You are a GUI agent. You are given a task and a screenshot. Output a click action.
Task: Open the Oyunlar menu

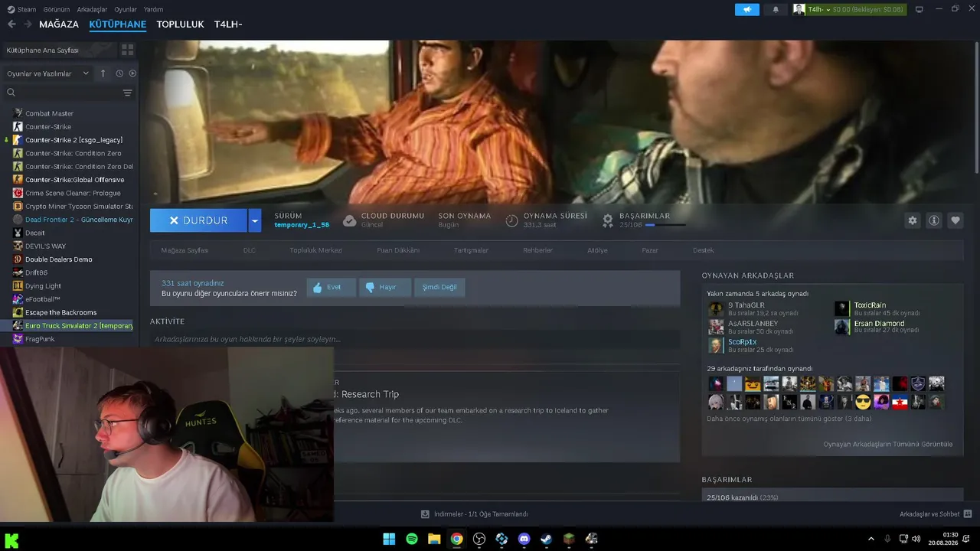pyautogui.click(x=126, y=9)
